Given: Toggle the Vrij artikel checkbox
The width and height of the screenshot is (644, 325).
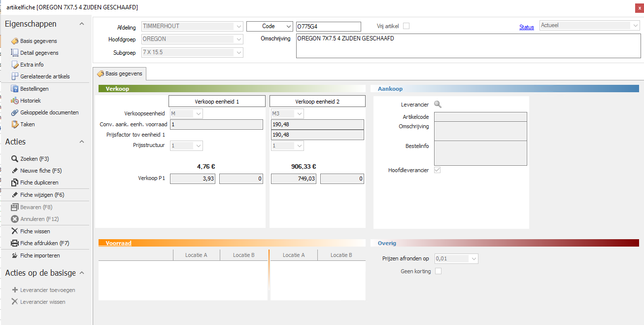Looking at the screenshot, I should click(x=406, y=26).
